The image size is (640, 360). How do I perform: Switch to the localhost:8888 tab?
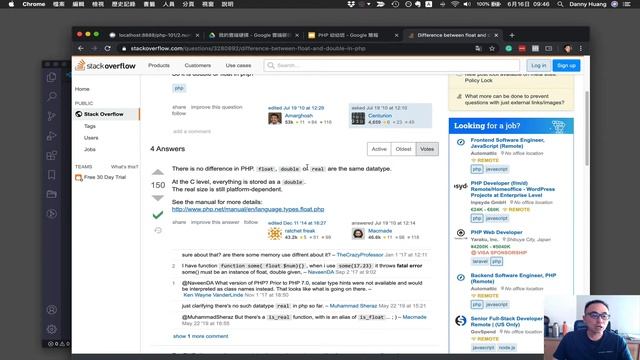click(x=153, y=36)
